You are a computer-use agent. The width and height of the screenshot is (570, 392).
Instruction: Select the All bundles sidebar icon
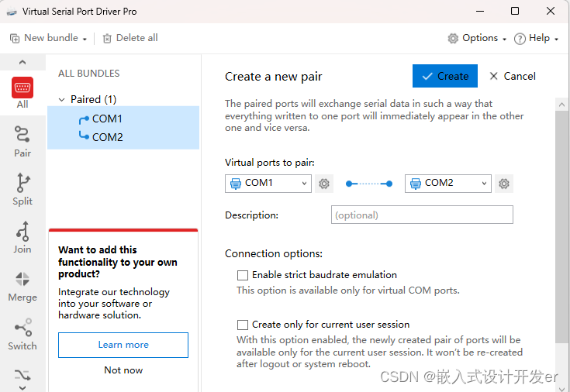click(x=22, y=93)
